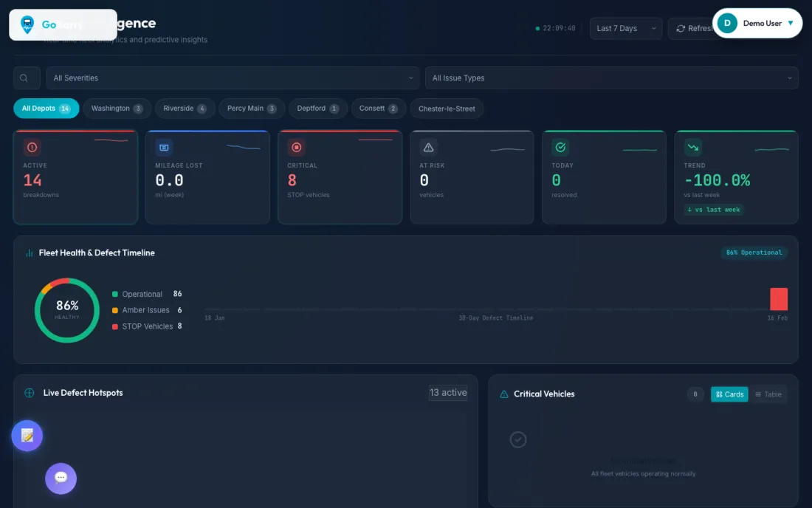
Task: Select the Riverside depot tab
Action: point(185,109)
